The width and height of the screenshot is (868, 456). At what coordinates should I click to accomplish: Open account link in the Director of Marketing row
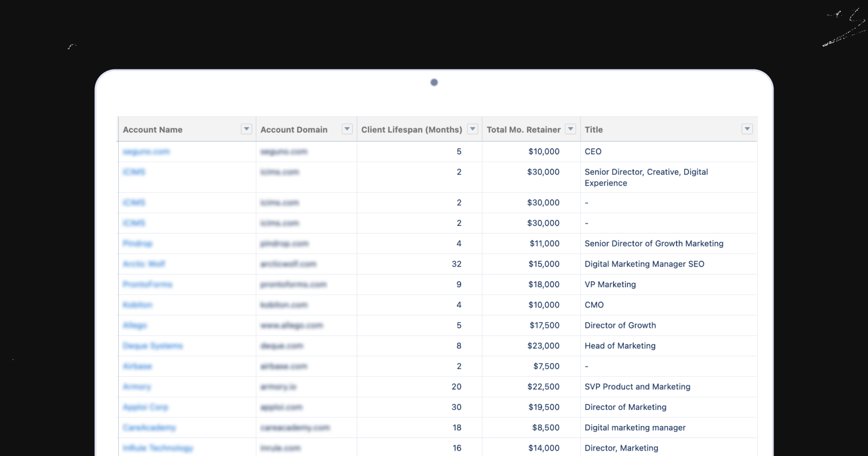(145, 407)
